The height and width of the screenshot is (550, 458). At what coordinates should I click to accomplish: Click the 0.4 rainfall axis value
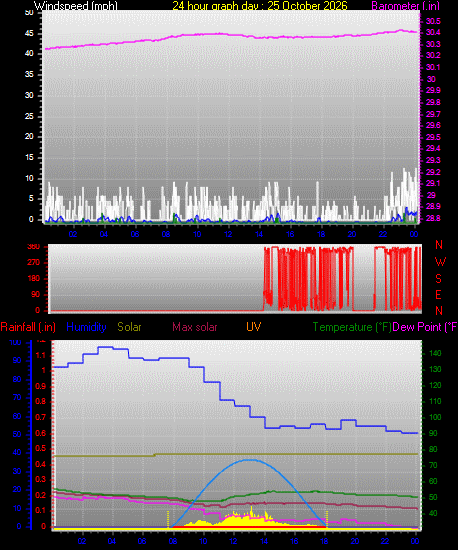click(x=41, y=464)
